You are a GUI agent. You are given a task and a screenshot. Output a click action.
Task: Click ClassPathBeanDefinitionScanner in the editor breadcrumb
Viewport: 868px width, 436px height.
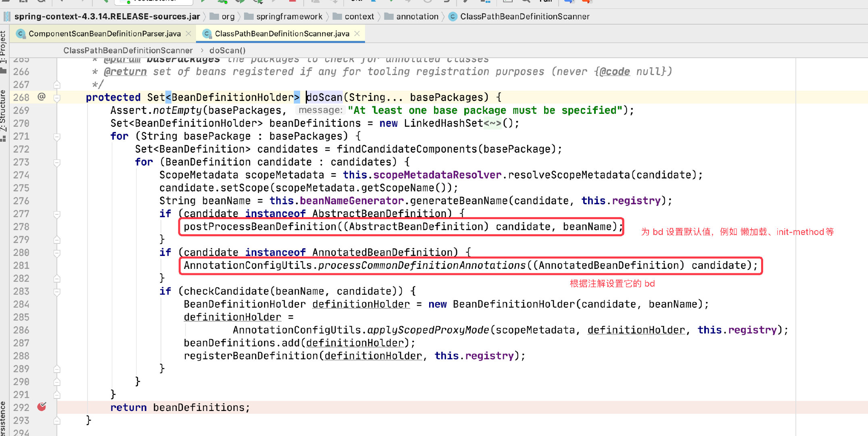[x=128, y=50]
